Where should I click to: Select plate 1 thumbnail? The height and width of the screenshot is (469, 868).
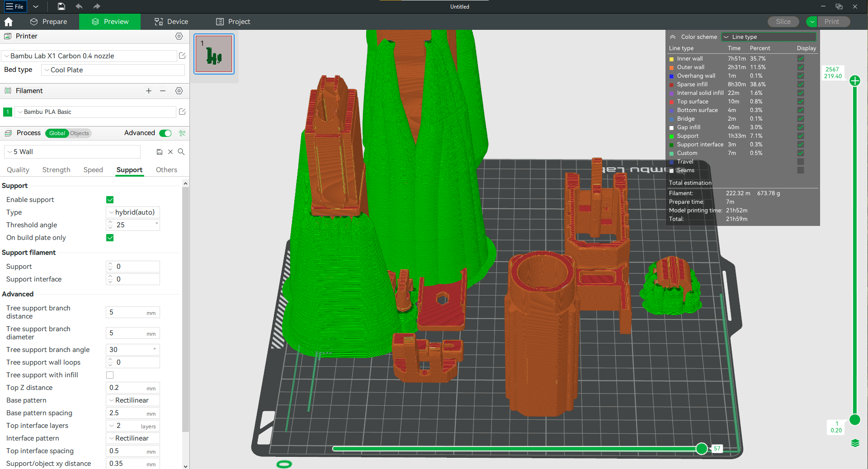[214, 54]
